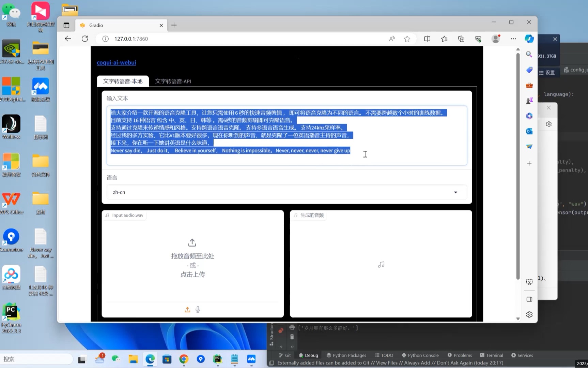Select the 音色文件 desktop folder
The height and width of the screenshot is (368, 588).
(41, 165)
